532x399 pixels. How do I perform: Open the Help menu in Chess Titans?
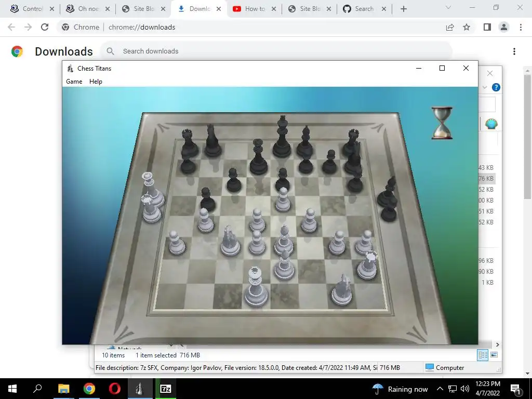[96, 82]
